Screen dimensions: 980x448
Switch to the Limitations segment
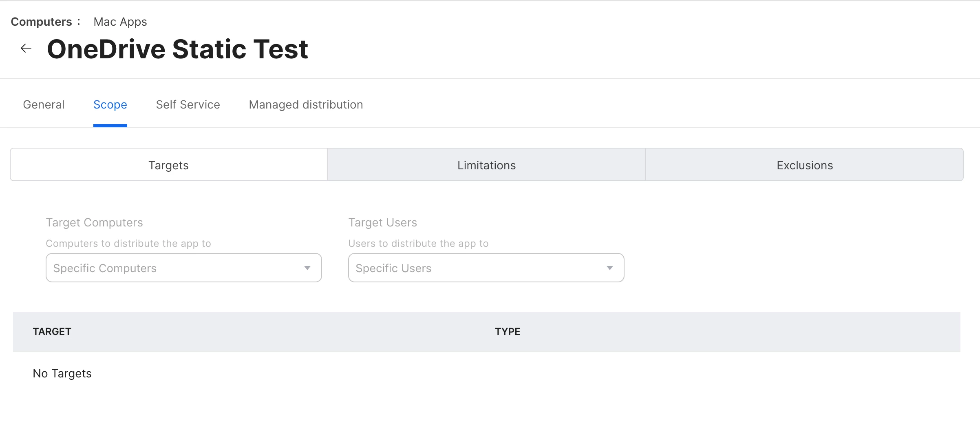click(x=487, y=165)
